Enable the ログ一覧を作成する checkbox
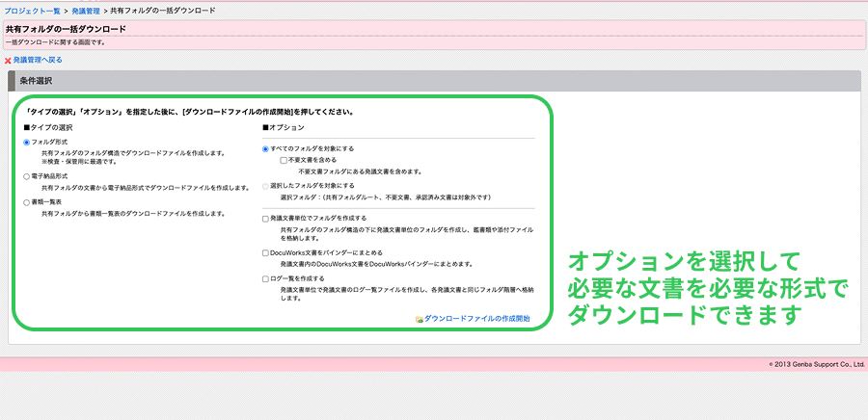The image size is (868, 420). coord(266,278)
